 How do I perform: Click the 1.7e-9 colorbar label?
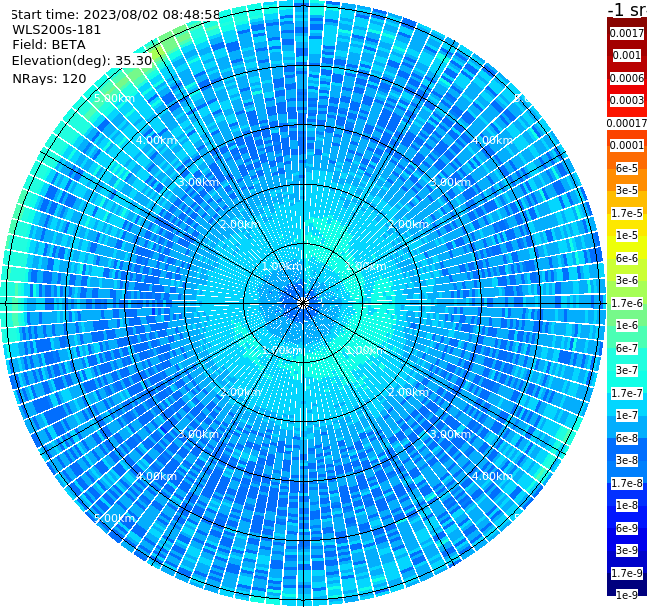(x=627, y=573)
